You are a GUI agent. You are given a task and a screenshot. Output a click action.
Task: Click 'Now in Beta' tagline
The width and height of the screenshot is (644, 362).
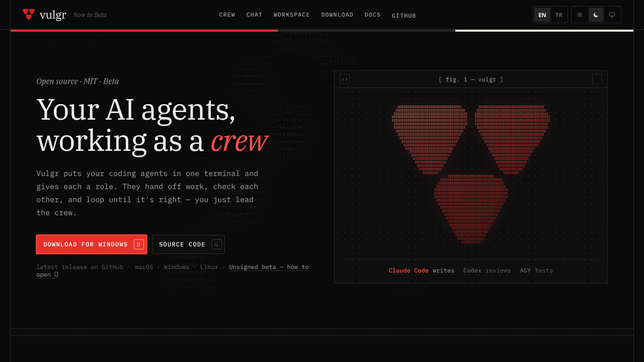click(x=90, y=15)
